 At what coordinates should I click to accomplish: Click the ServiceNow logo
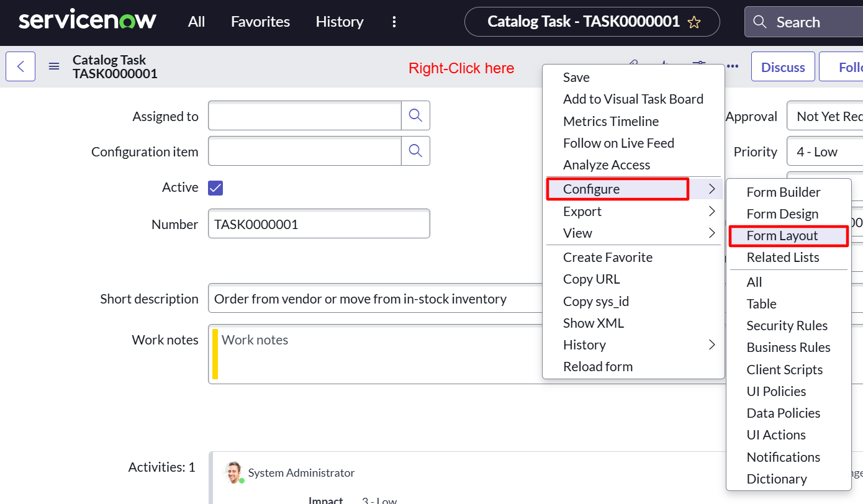[88, 21]
